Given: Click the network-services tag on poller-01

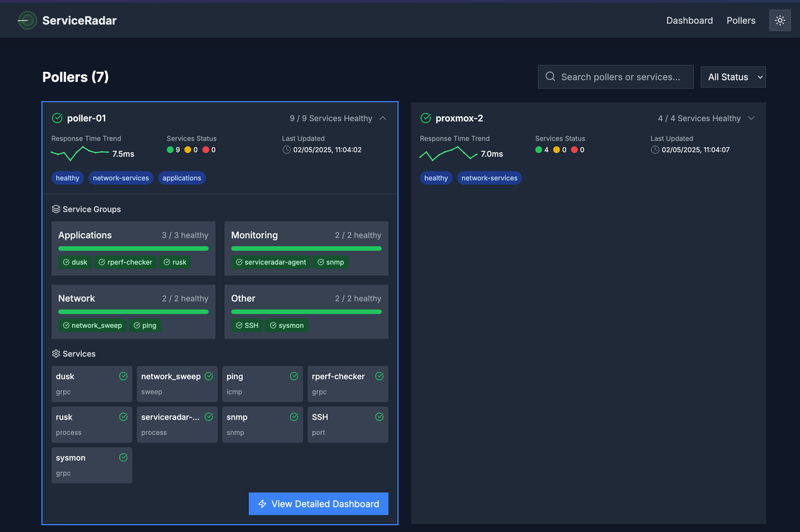Looking at the screenshot, I should pos(121,178).
